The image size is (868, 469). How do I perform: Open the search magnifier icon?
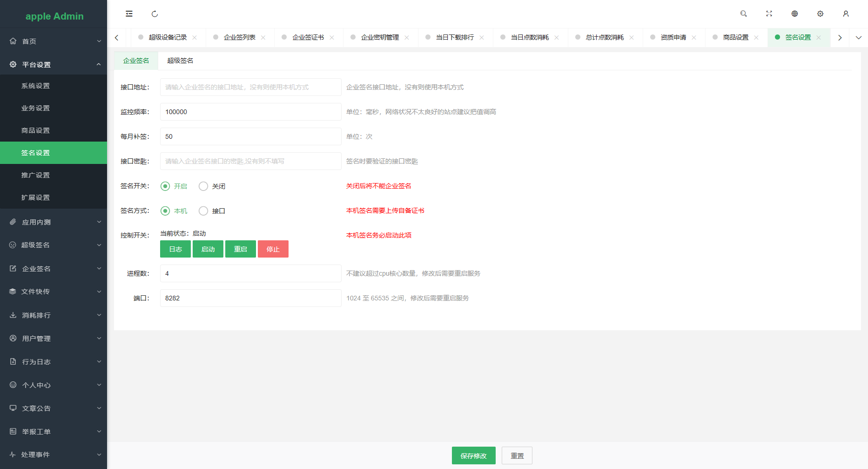click(743, 14)
